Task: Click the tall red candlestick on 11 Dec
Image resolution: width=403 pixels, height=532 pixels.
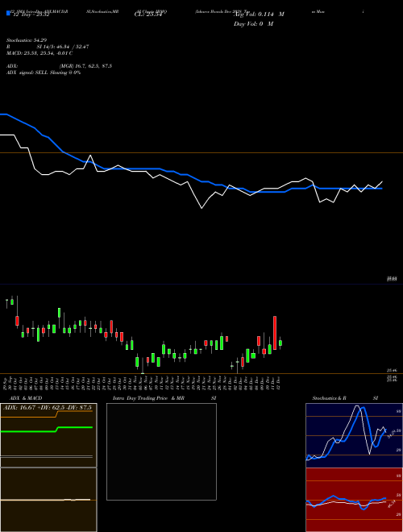Action: (x=275, y=333)
